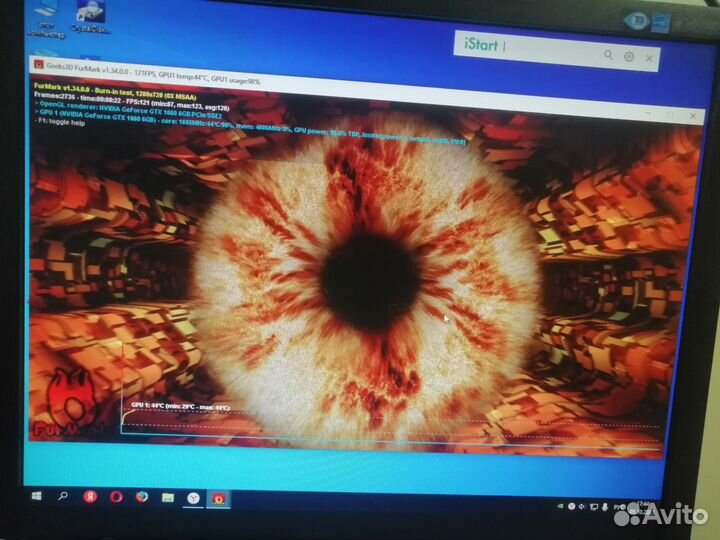
Task: Open the system tray clock
Action: click(x=645, y=504)
